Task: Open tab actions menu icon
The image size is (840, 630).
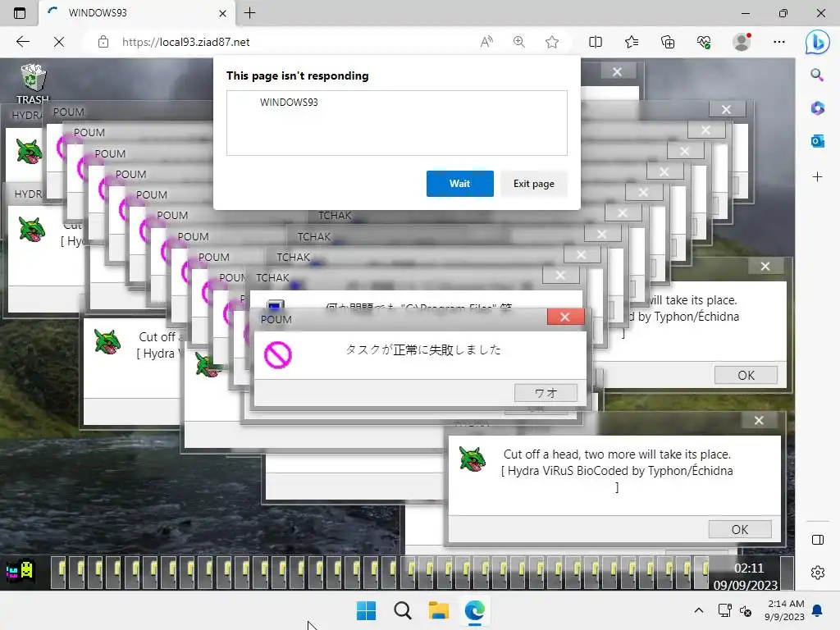Action: click(20, 13)
